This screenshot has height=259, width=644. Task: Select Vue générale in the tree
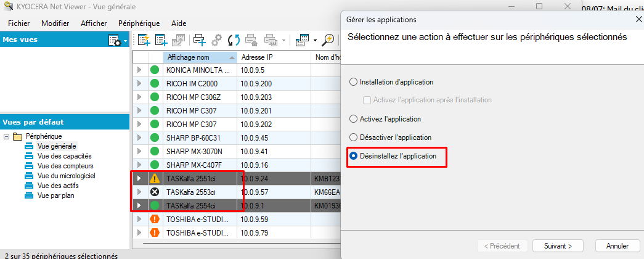tap(57, 146)
